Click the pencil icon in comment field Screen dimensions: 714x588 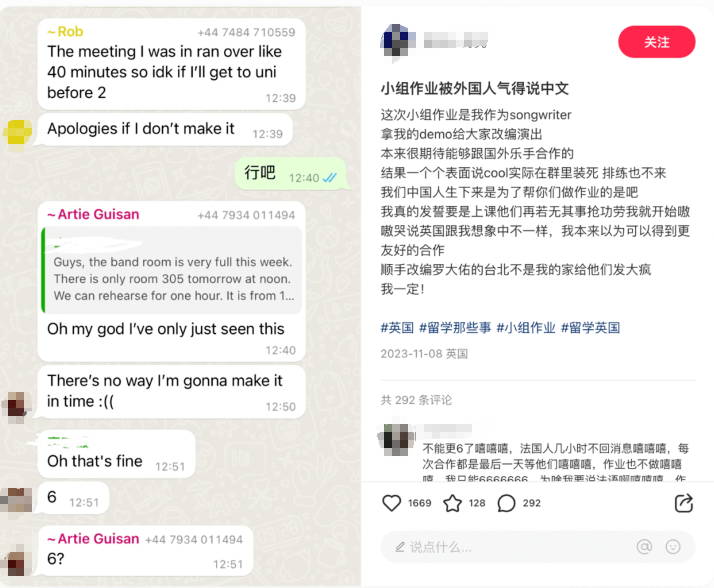point(400,547)
